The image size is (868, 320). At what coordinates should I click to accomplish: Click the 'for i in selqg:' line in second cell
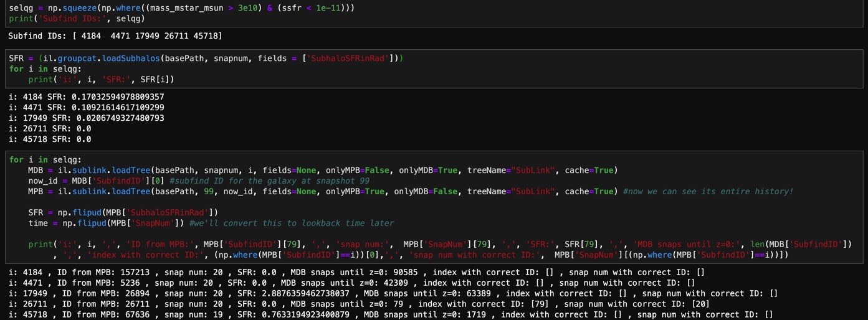pos(45,68)
